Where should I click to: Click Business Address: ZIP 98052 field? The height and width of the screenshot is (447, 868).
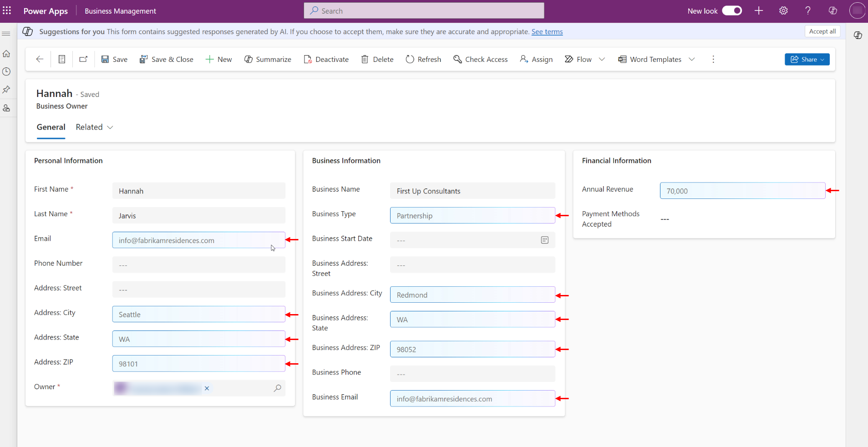(472, 349)
